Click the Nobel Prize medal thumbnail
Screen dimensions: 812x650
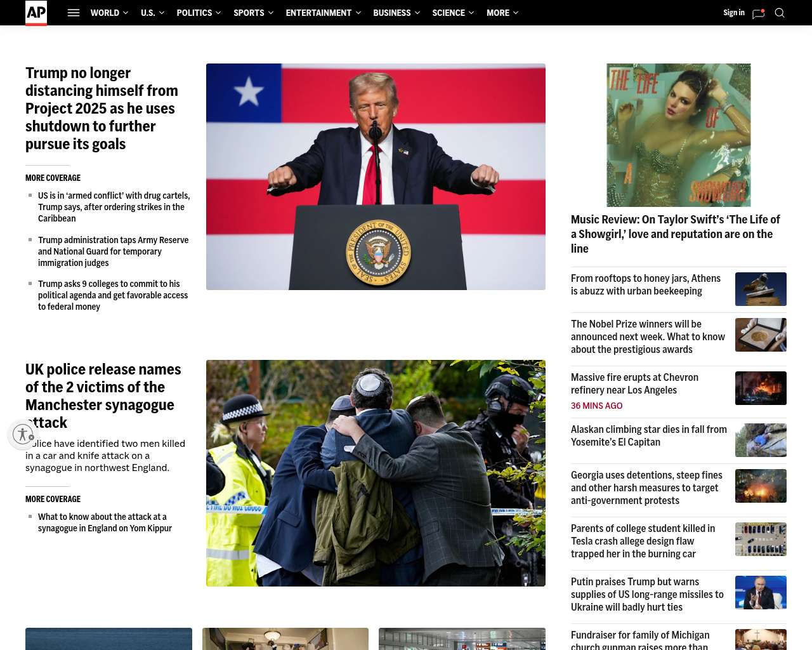point(761,335)
